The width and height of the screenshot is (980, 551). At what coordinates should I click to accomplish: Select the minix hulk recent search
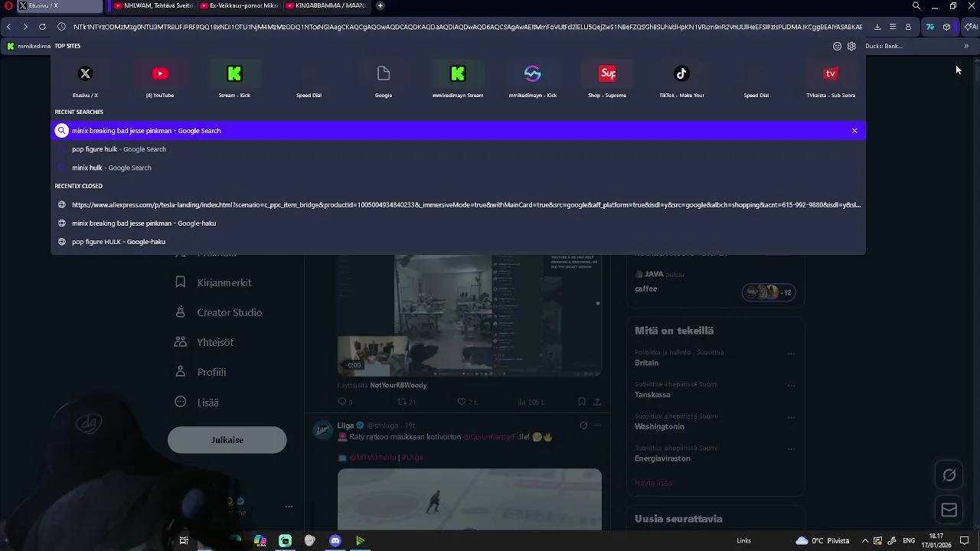coord(458,168)
